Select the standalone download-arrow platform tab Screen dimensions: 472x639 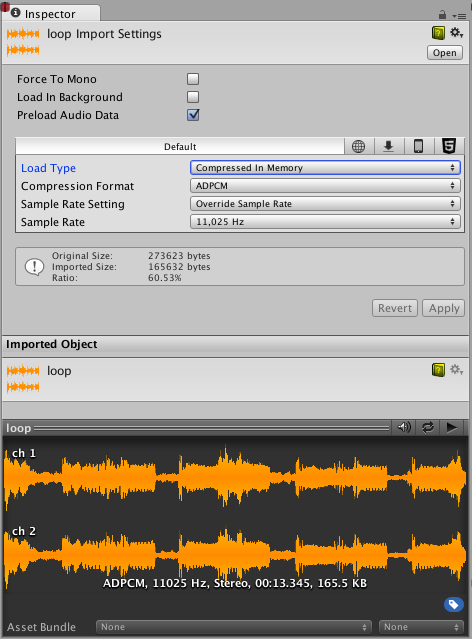(389, 146)
